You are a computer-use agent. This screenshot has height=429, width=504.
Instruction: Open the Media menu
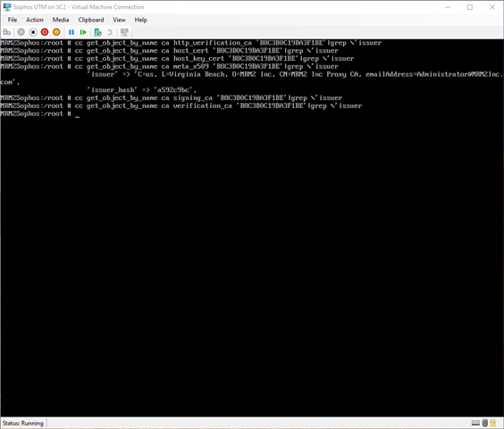coord(61,20)
